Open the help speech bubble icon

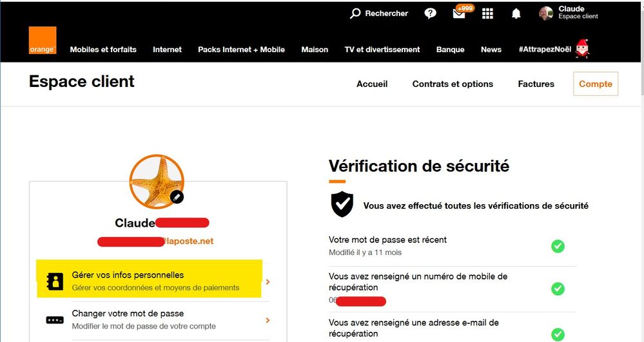tap(431, 14)
